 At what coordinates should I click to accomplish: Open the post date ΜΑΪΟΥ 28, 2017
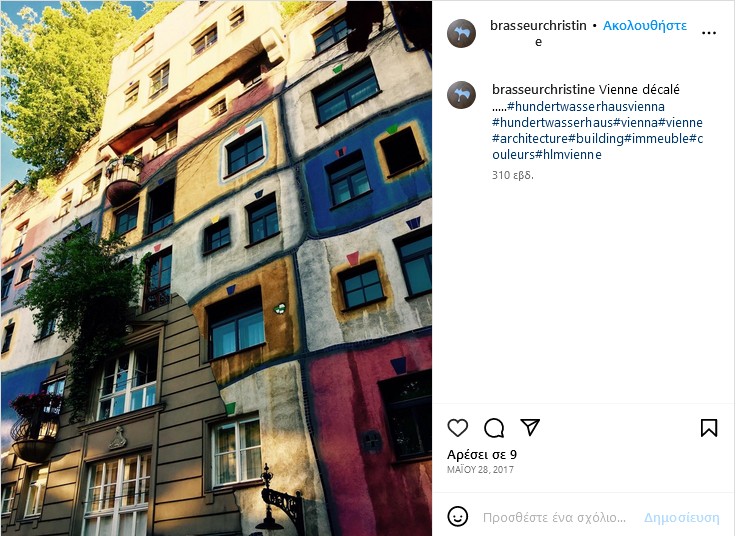(480, 469)
